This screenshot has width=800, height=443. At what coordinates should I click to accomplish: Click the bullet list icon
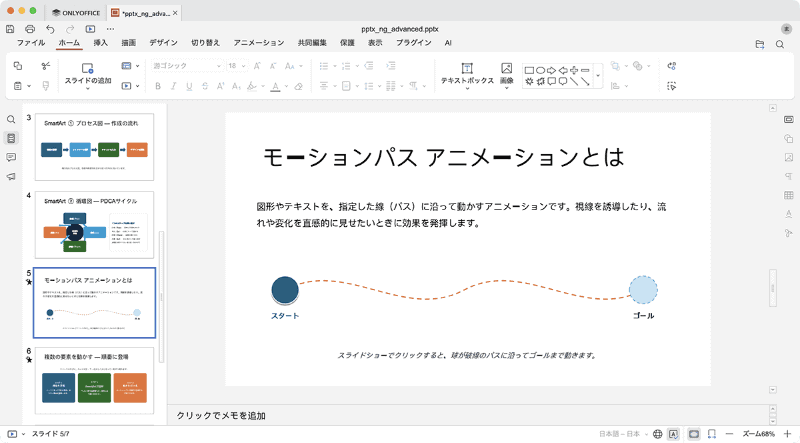[323, 66]
